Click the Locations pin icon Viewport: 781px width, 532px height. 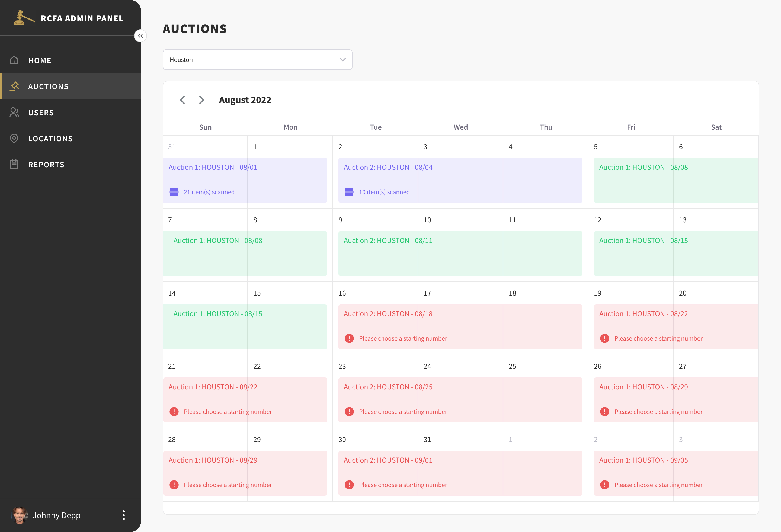click(14, 139)
